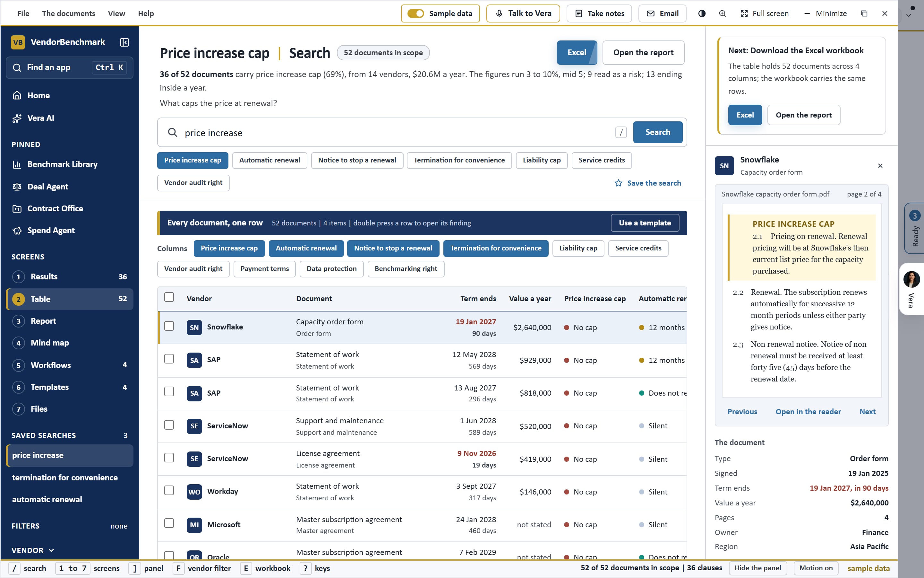Image resolution: width=924 pixels, height=578 pixels.
Task: Tick the checkbox for the Microsoft row
Action: tap(169, 523)
